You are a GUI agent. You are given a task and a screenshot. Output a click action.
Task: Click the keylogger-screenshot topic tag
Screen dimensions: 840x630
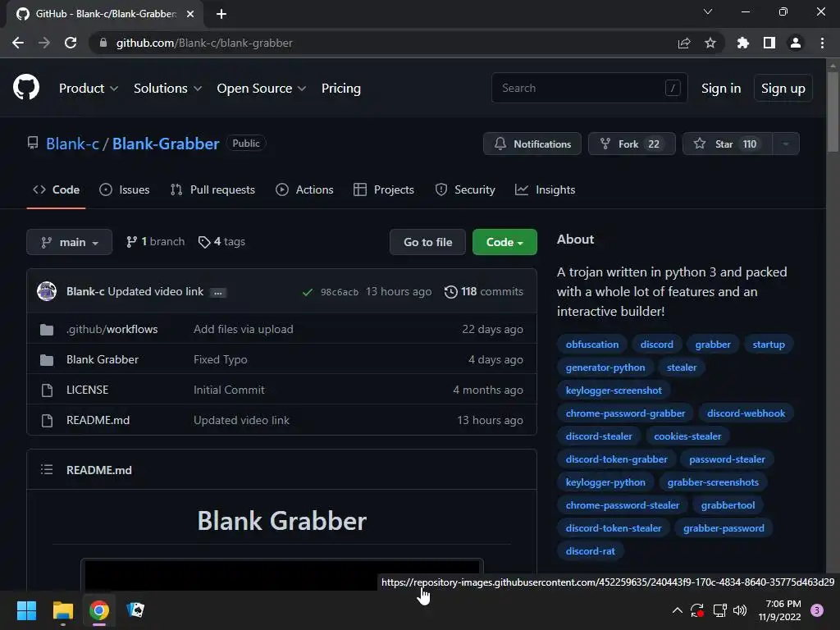pos(614,390)
